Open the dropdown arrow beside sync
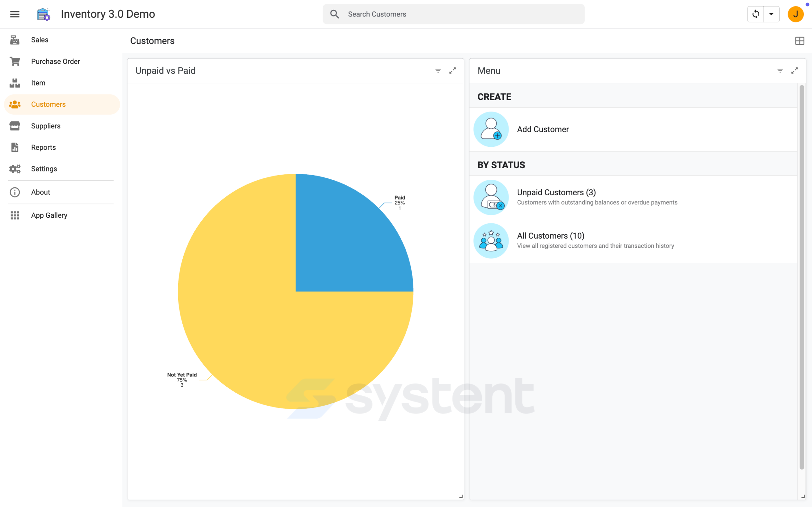The width and height of the screenshot is (812, 507). click(771, 14)
